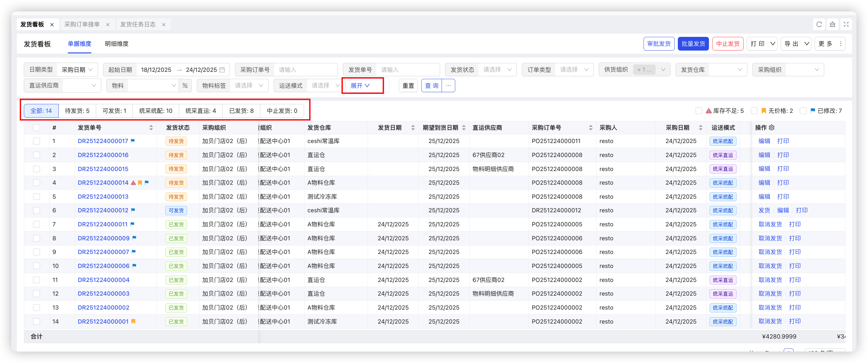The height and width of the screenshot is (363, 868).
Task: Check the select-all header checkbox
Action: click(37, 127)
